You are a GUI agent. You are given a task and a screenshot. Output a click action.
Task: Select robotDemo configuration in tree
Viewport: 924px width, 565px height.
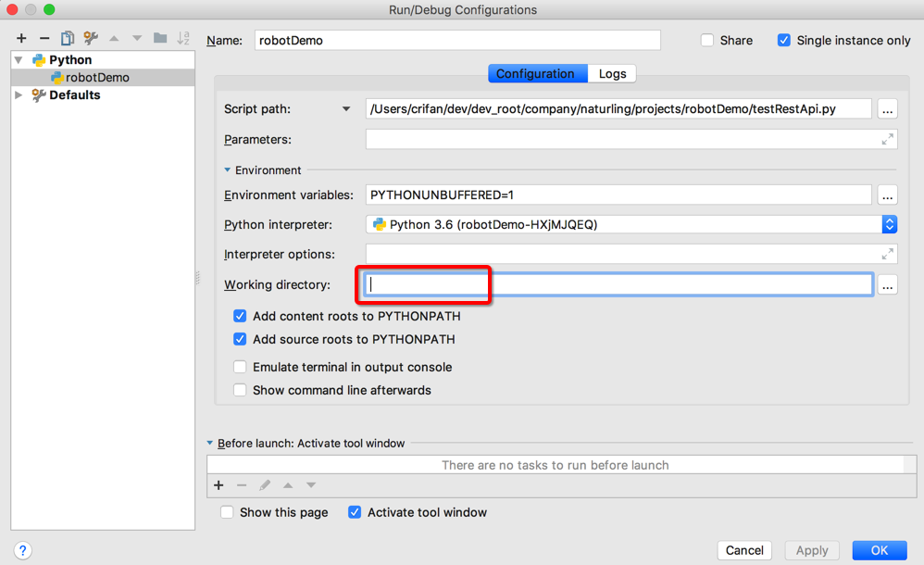coord(103,77)
